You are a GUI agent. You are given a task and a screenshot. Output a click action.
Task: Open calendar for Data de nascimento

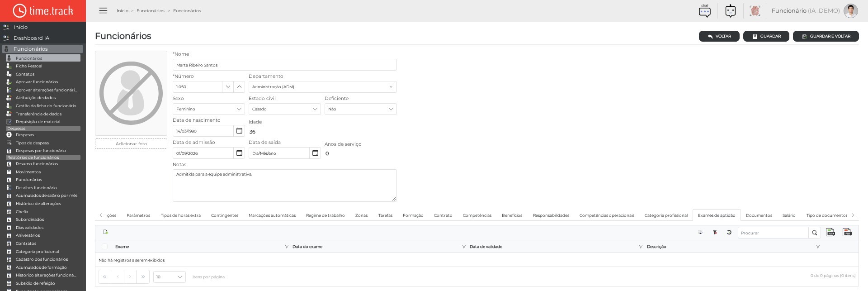[239, 131]
